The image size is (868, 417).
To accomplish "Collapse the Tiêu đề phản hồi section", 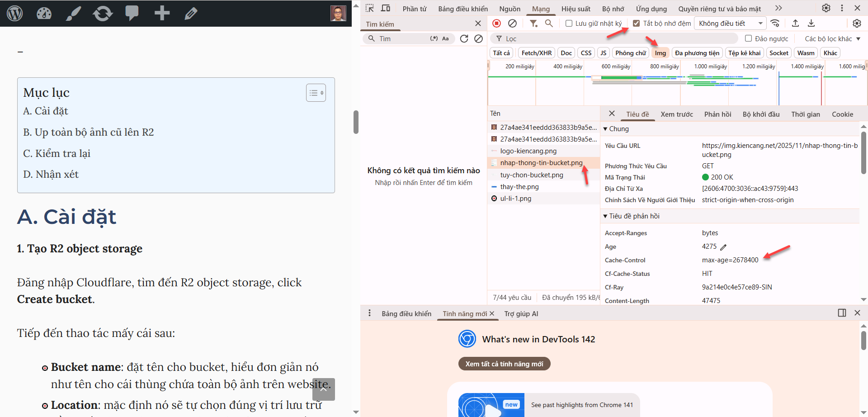I will point(605,216).
